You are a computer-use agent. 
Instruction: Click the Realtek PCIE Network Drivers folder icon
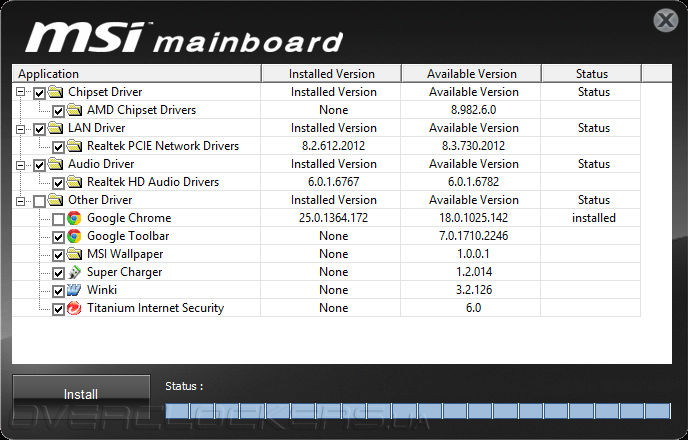tap(74, 146)
